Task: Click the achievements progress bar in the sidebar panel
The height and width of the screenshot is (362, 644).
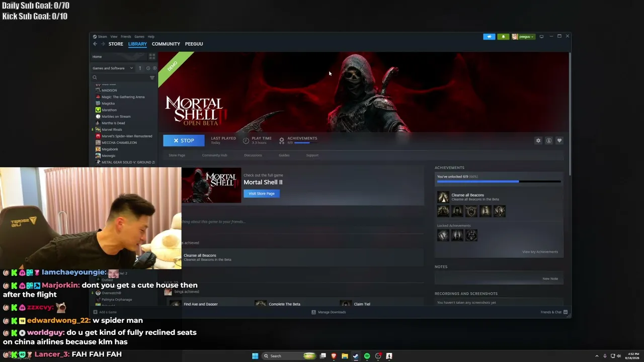Action: [x=499, y=182]
